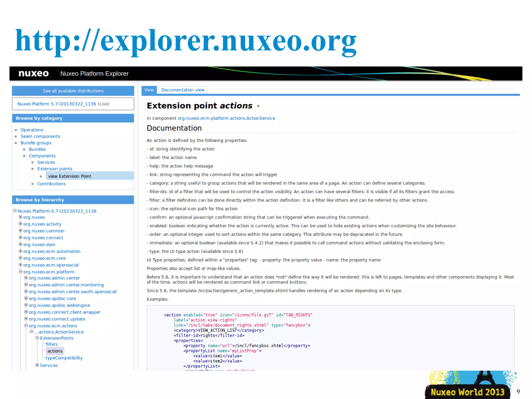Image resolution: width=532 pixels, height=399 pixels.
Task: Expand org.nuxeo.connect.client.wrapper node
Action: [x=26, y=312]
